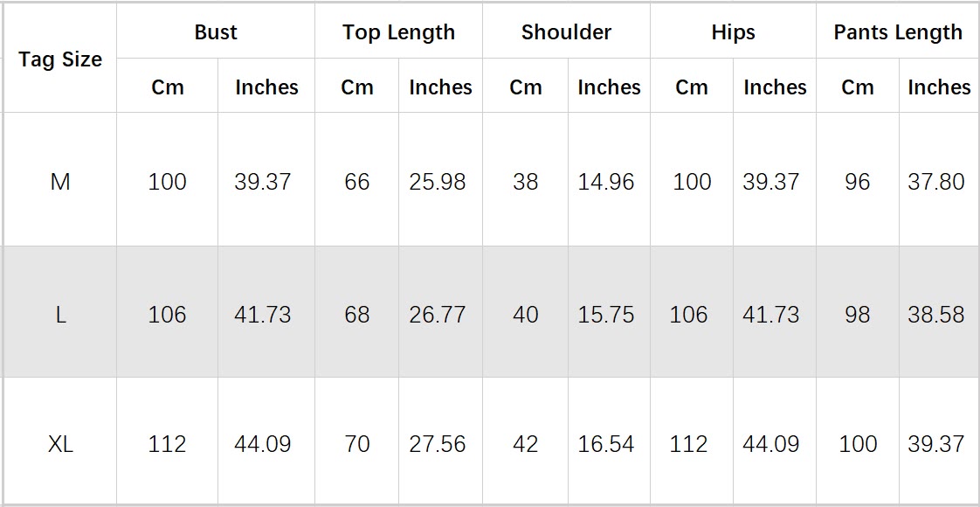Screen dimensions: 980x507
Task: Click the Top Length column header
Action: coord(398,32)
